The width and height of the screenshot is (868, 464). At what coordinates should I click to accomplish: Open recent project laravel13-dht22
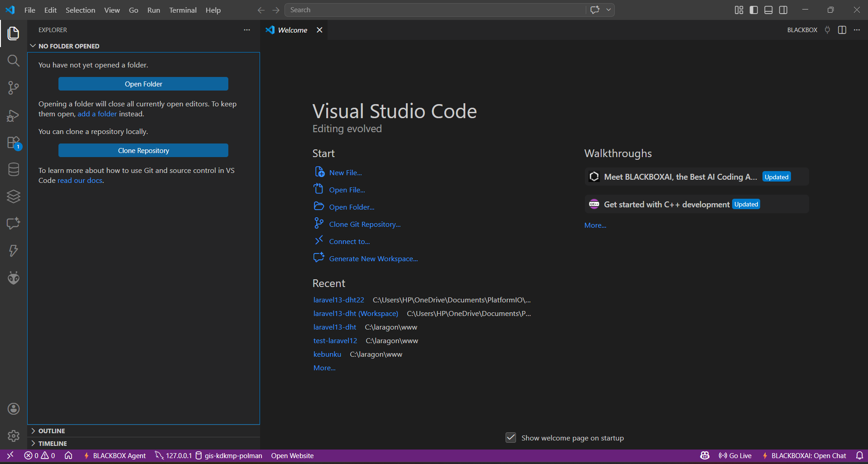pyautogui.click(x=339, y=300)
